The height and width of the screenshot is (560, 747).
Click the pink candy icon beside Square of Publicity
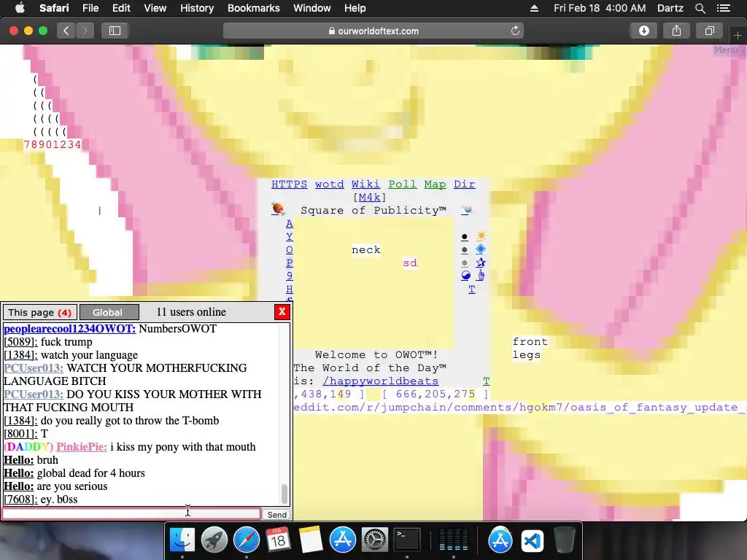pos(466,209)
